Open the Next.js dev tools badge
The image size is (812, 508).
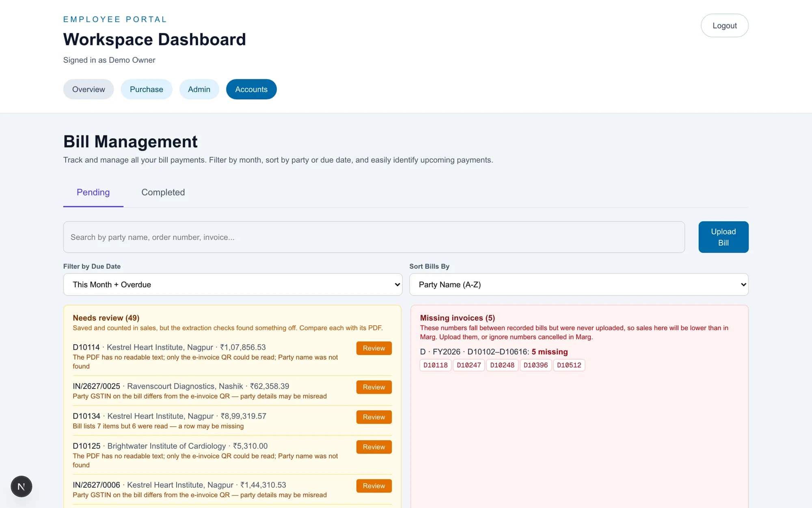click(22, 486)
